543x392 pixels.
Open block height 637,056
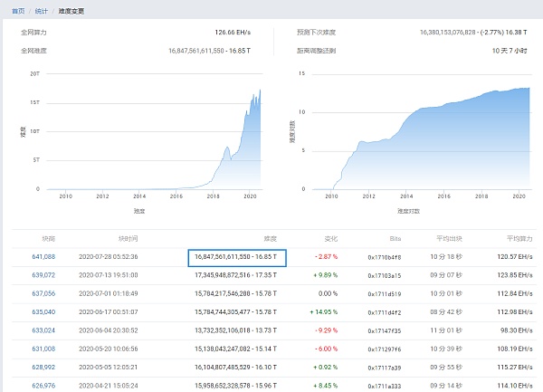pos(43,293)
